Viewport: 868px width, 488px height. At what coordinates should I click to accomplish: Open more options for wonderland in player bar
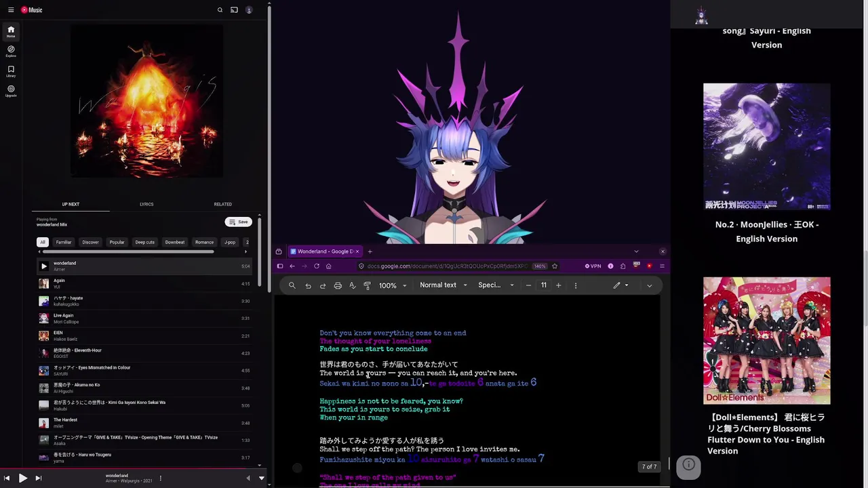point(161,479)
